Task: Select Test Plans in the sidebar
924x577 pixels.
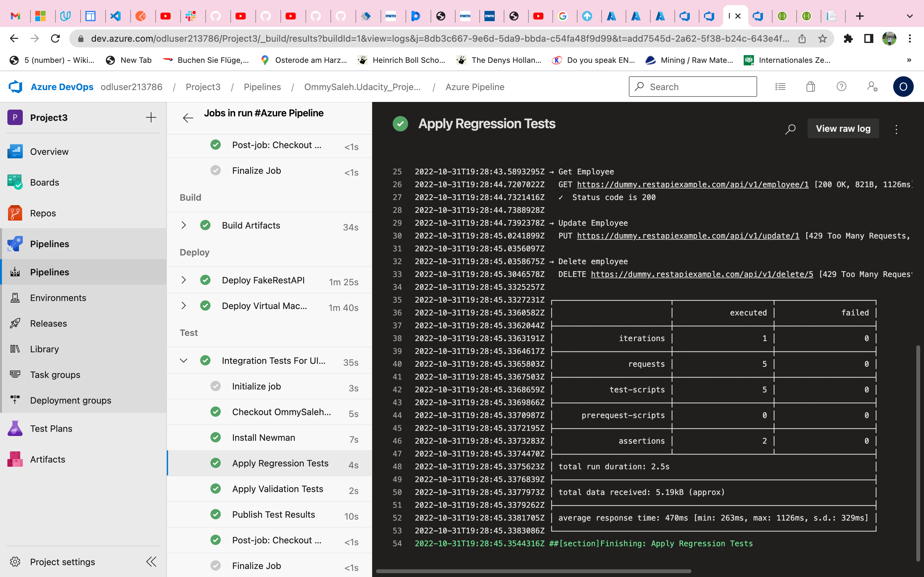Action: pyautogui.click(x=51, y=428)
